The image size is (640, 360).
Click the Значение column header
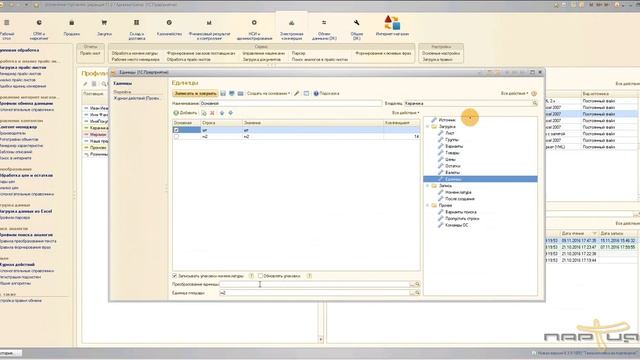point(313,123)
